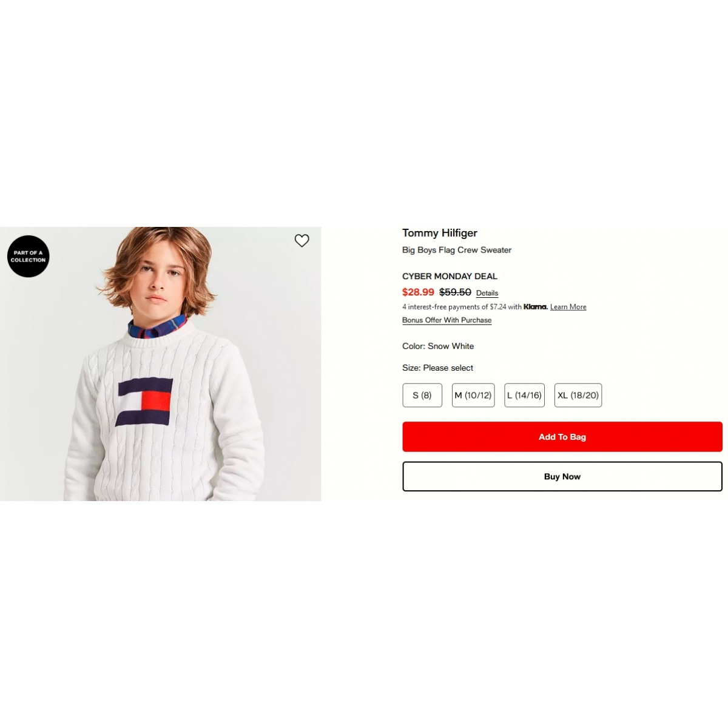
Task: Click the Cyber Monday Deal label
Action: click(x=450, y=276)
